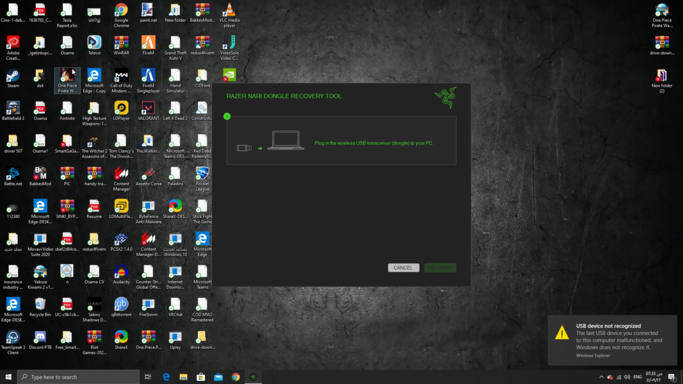Select the PCSX2 1.4.0 desktop shortcut
The height and width of the screenshot is (384, 683).
121,242
